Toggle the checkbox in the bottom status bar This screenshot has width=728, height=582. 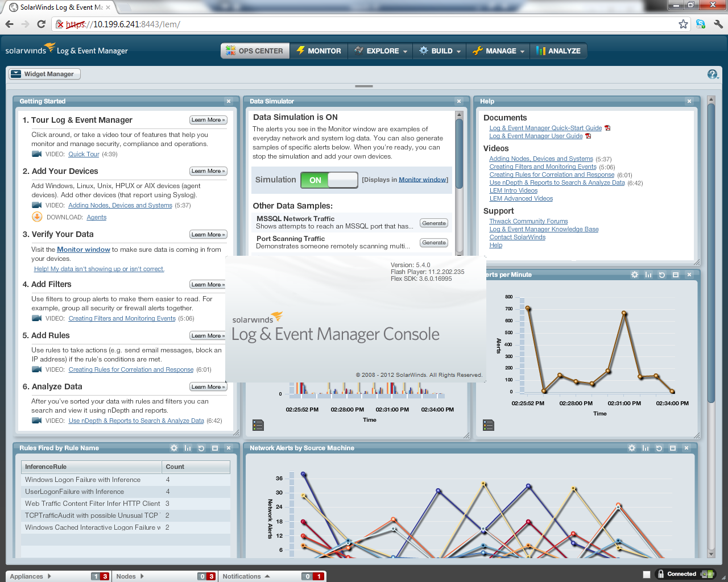point(647,574)
